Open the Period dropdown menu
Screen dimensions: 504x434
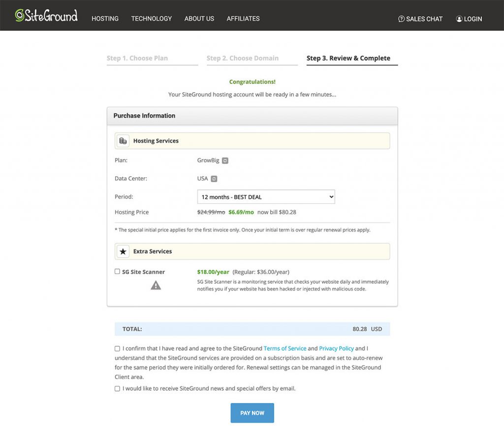tap(266, 197)
